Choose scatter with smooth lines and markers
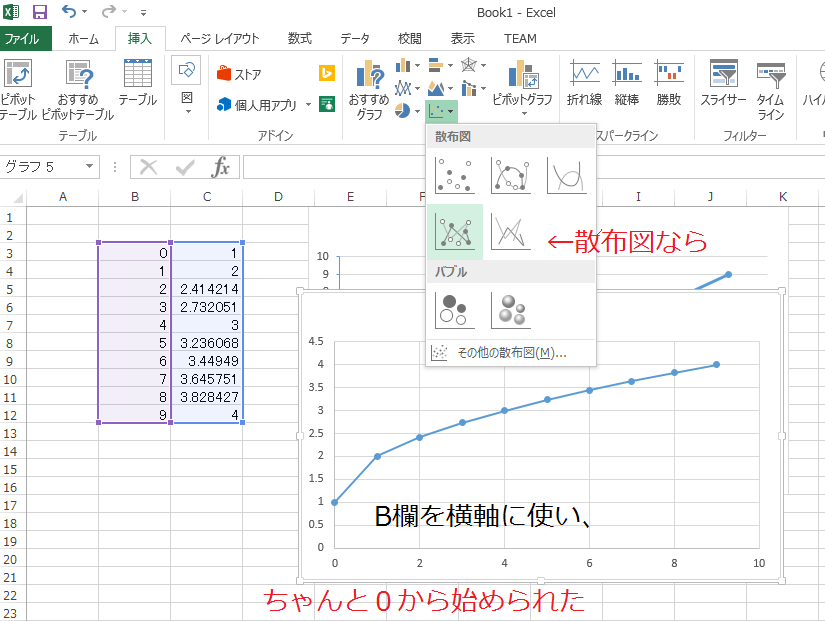 510,176
